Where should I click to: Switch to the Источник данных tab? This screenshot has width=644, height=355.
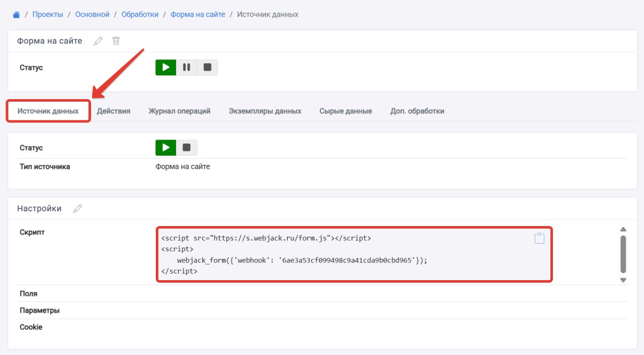[x=48, y=111]
